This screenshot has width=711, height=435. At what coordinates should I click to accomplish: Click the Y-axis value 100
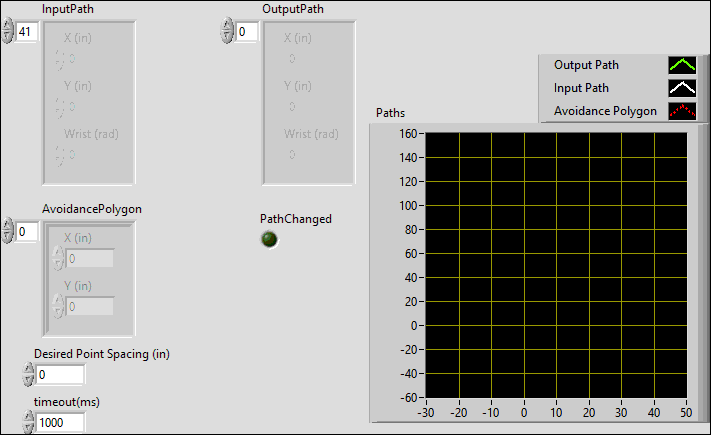408,206
